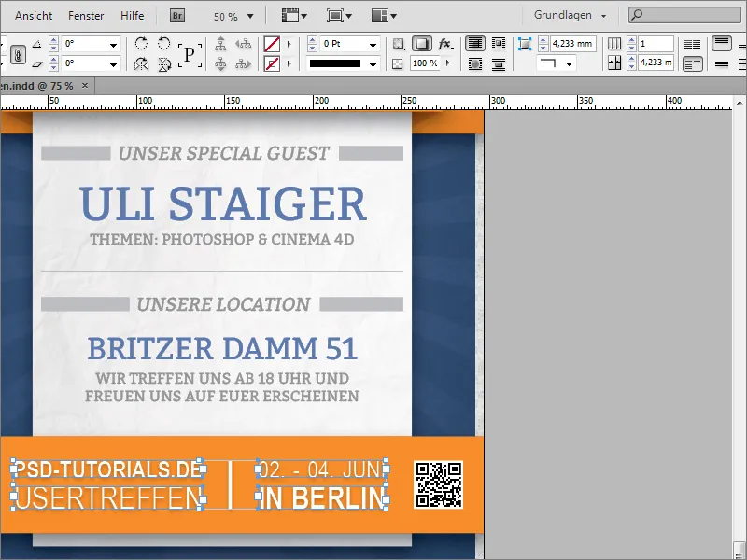
Task: Expand the fill swatch flyout arrow
Action: coord(289,44)
